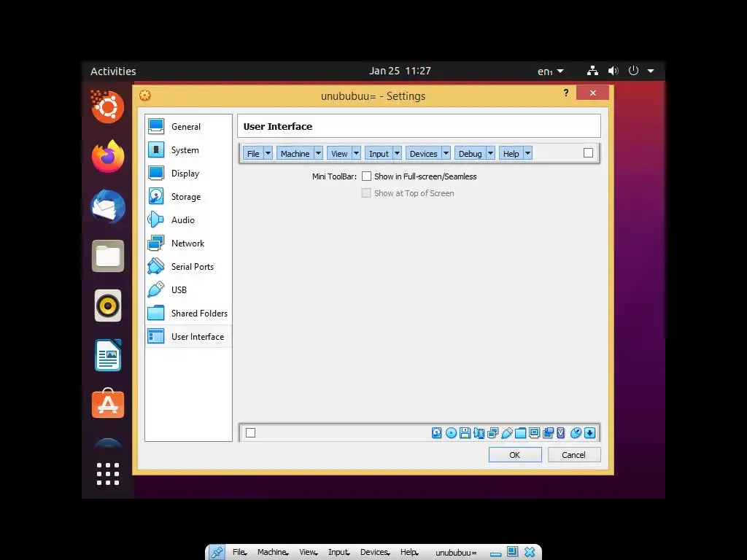Click the display monitor status bar indicator
Viewport: 747px width, 560px height.
click(x=535, y=433)
